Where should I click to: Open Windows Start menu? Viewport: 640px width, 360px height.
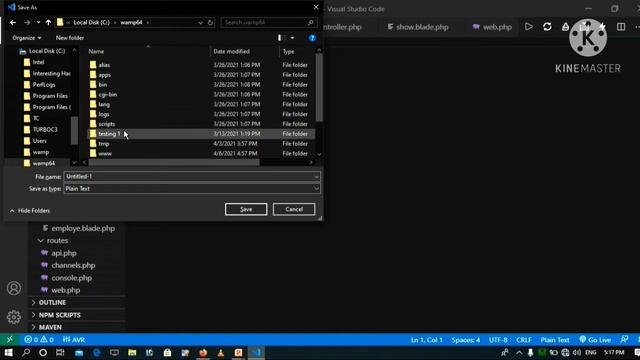pyautogui.click(x=8, y=353)
